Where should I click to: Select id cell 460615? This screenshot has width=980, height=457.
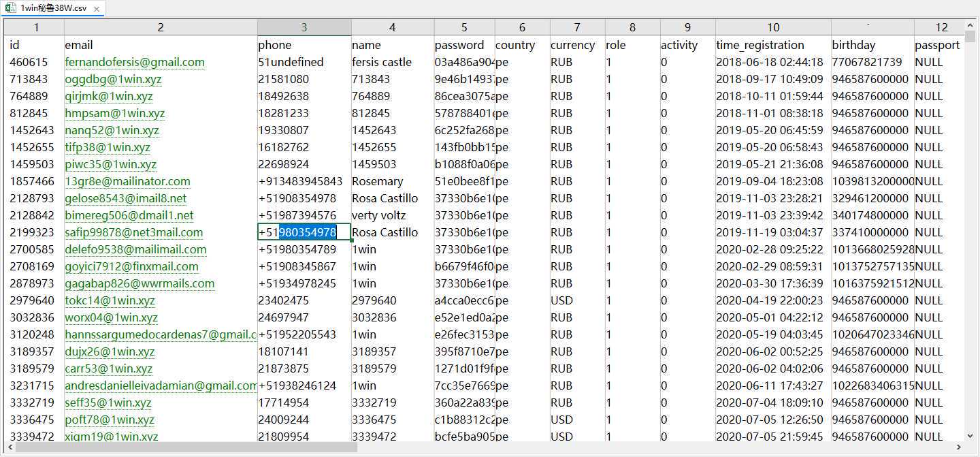(x=35, y=62)
